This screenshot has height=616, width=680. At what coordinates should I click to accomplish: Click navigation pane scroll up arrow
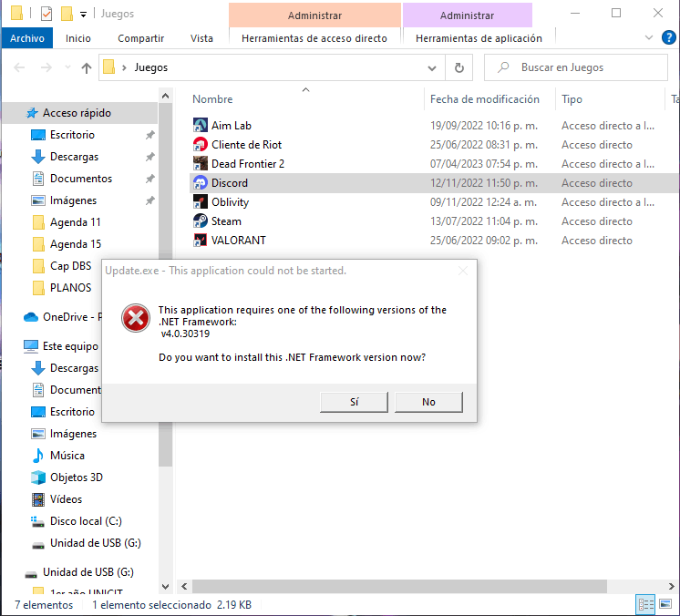tap(165, 96)
